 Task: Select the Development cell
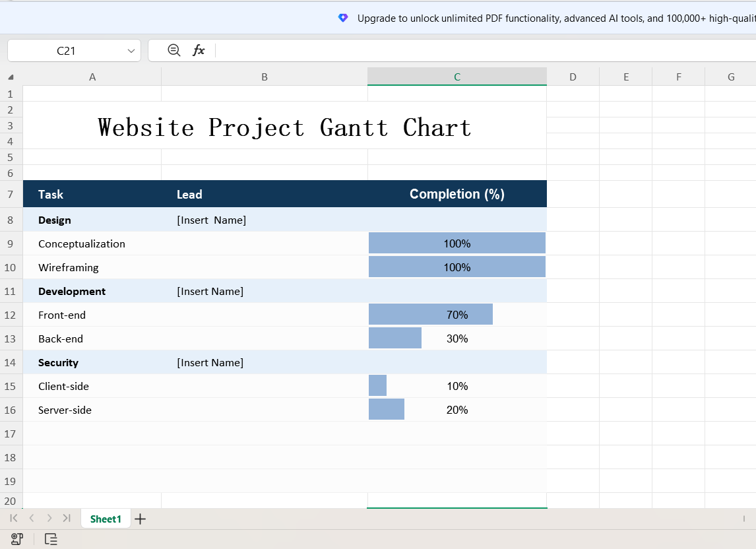click(92, 292)
